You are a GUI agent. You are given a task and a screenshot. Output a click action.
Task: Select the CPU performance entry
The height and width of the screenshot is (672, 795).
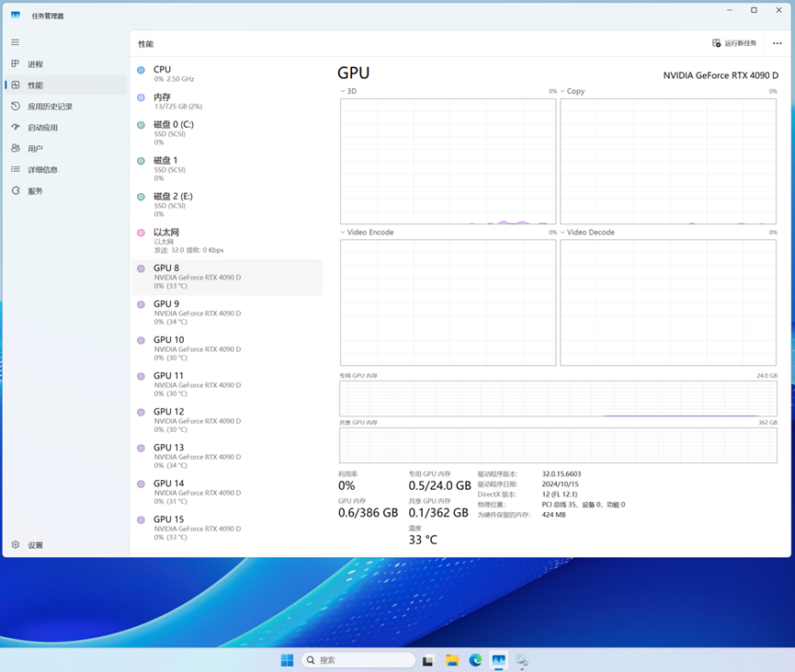[227, 74]
